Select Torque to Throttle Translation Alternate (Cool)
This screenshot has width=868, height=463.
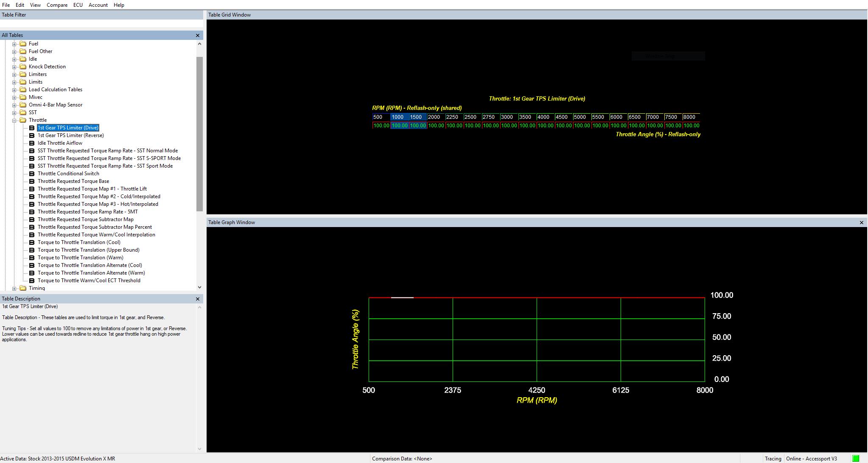pyautogui.click(x=90, y=265)
